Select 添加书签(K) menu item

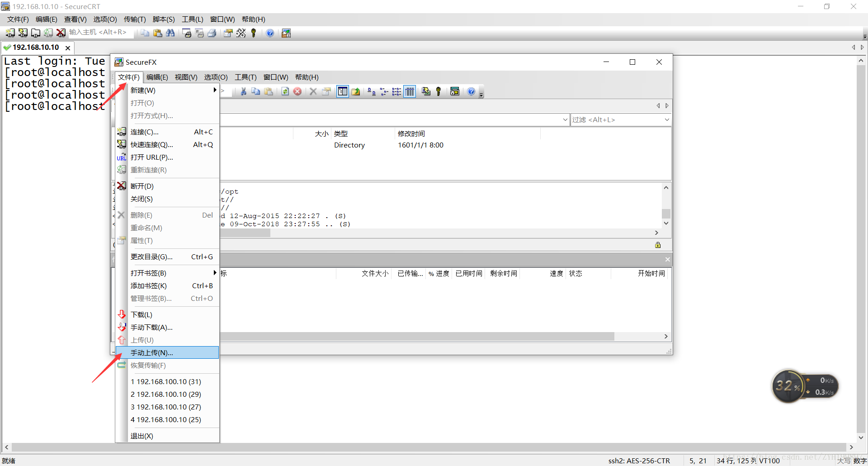(x=167, y=285)
